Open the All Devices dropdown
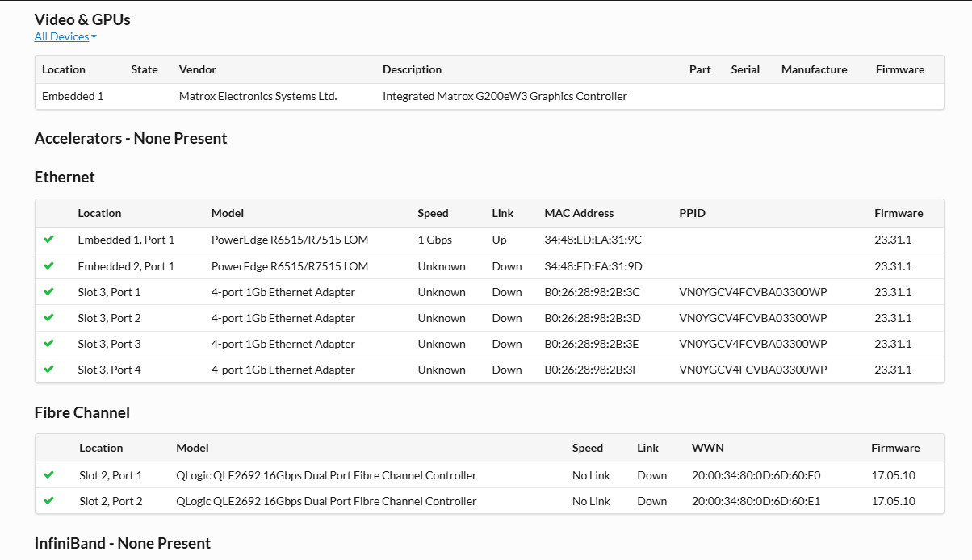Viewport: 972px width, 560px height. [65, 36]
